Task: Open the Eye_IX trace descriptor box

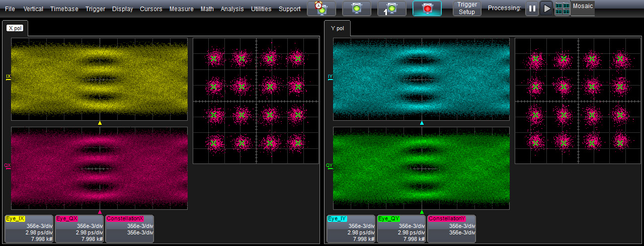Action: point(29,229)
